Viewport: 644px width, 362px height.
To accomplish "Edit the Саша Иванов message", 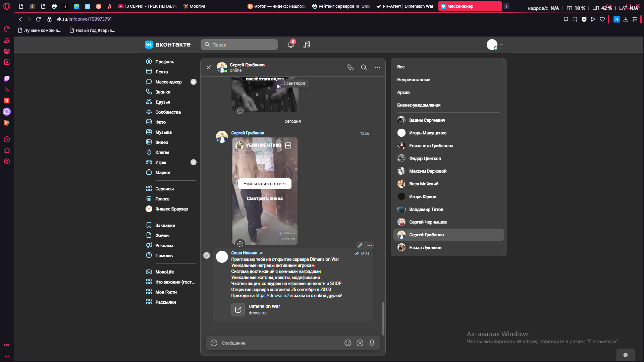I will pyautogui.click(x=360, y=245).
